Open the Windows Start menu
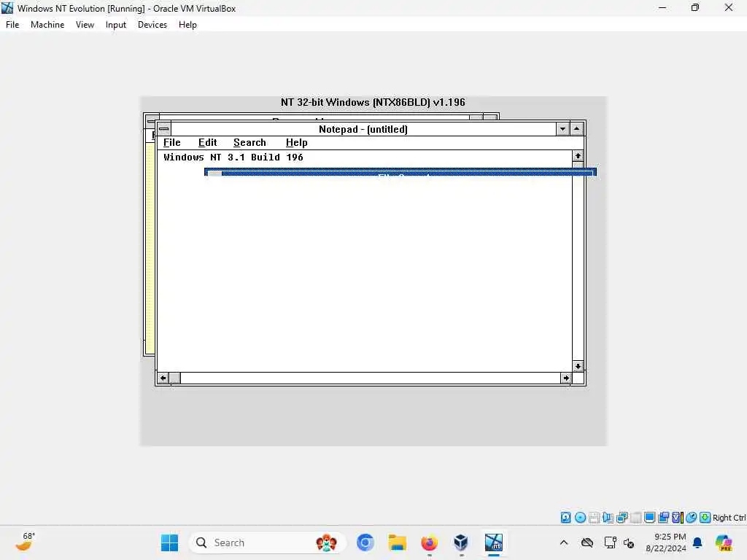Viewport: 747px width, 560px height. (169, 542)
